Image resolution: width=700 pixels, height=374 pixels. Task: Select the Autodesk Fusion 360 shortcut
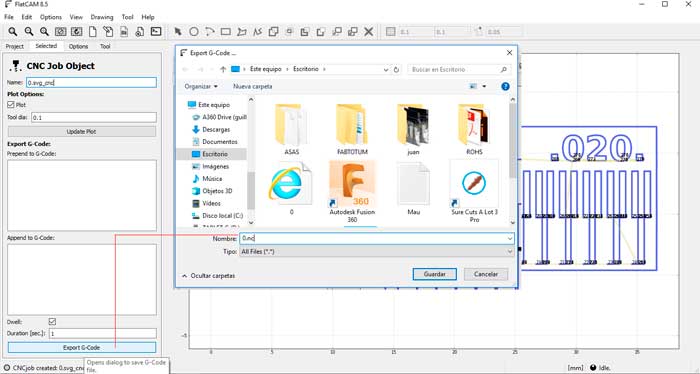[x=352, y=192]
